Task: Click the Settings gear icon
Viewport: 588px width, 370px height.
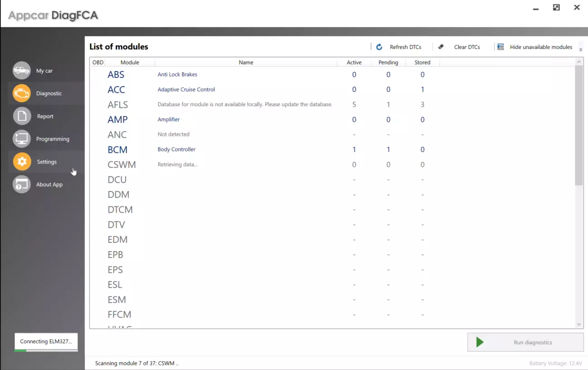Action: tap(22, 161)
